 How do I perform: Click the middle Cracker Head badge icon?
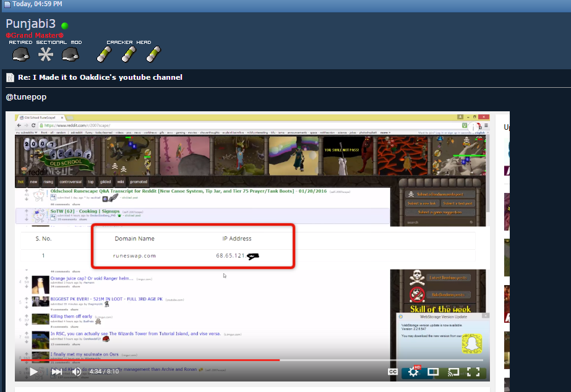click(129, 54)
